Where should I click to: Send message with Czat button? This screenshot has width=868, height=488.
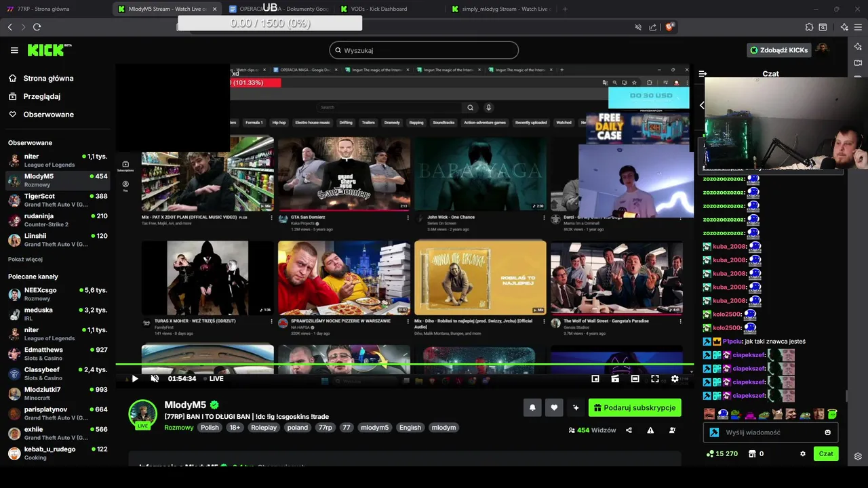[825, 454]
